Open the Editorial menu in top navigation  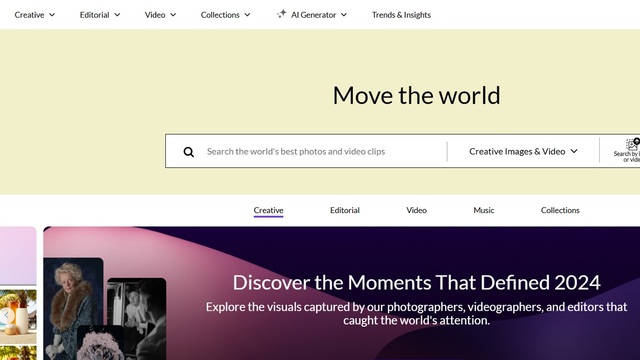tap(100, 15)
